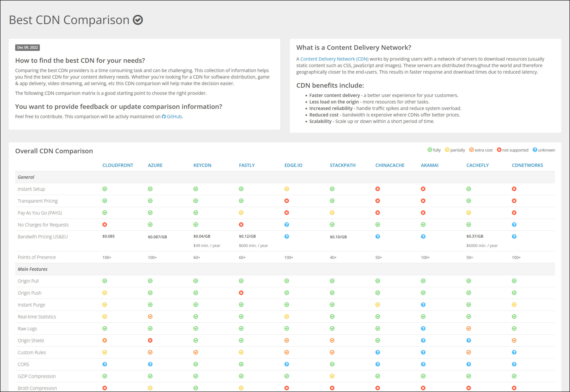
Task: Open the STACKPATH column header link
Action: coord(343,165)
